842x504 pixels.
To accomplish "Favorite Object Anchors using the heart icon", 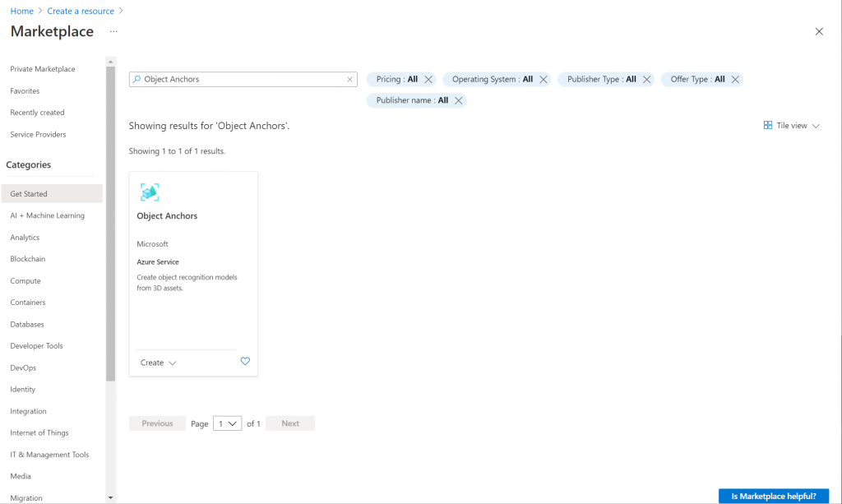I will (245, 362).
